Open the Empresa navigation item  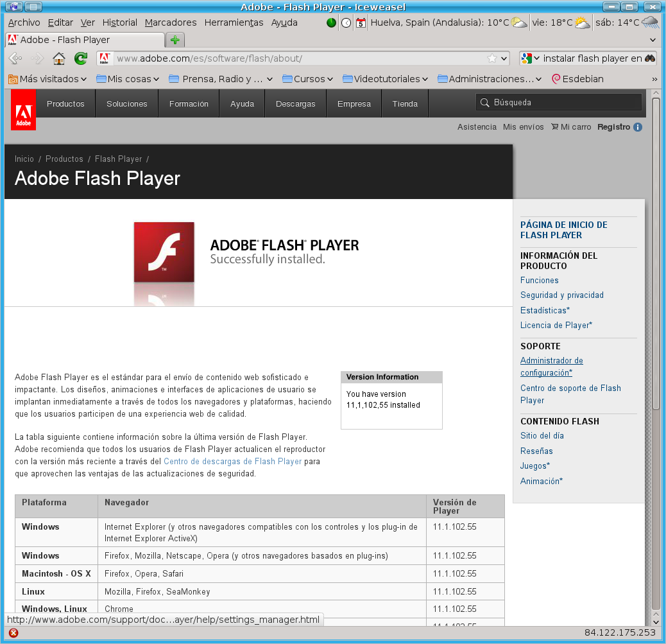[354, 104]
